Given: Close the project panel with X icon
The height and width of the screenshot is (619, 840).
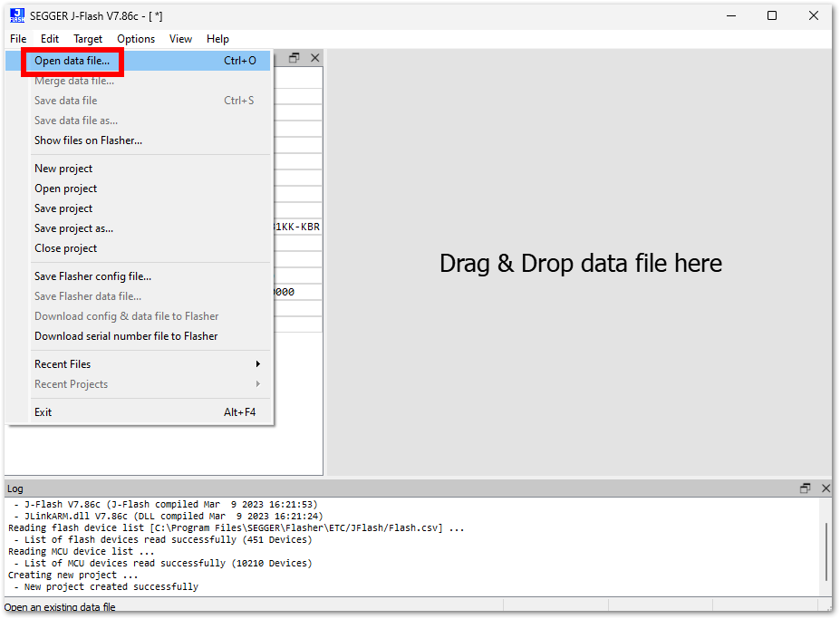Looking at the screenshot, I should pos(315,58).
